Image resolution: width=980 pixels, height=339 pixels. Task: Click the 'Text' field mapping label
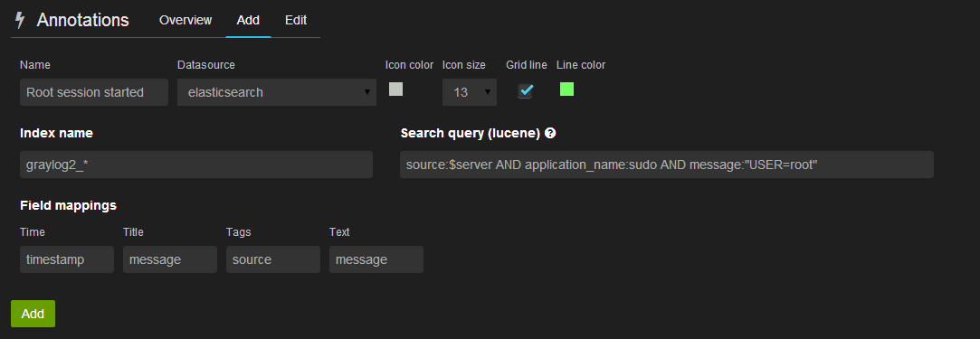pos(339,232)
